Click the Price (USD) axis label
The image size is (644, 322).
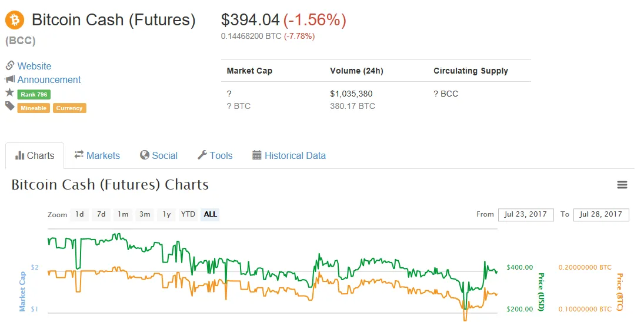point(541,292)
